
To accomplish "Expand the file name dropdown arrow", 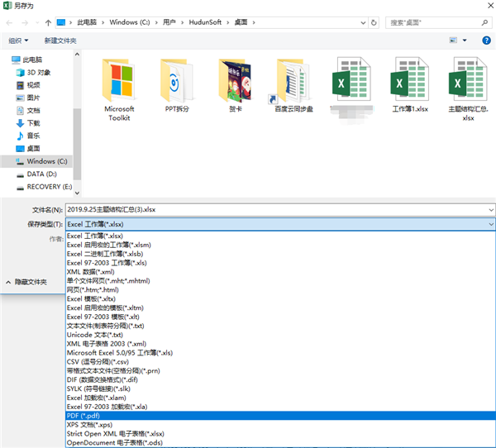I will point(491,210).
